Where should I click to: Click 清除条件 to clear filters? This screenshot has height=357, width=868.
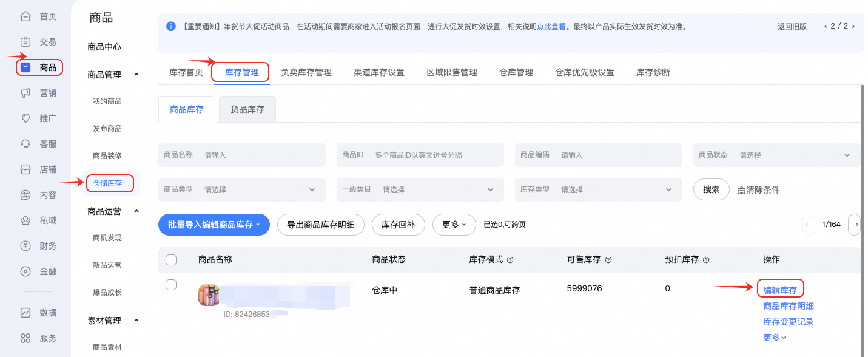coord(759,190)
